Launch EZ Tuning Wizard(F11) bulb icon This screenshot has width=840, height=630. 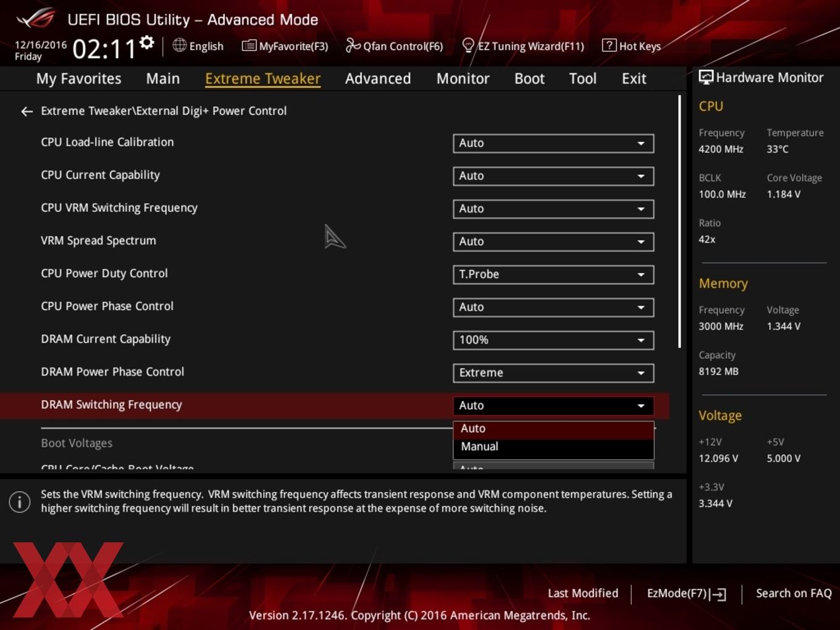tap(468, 45)
